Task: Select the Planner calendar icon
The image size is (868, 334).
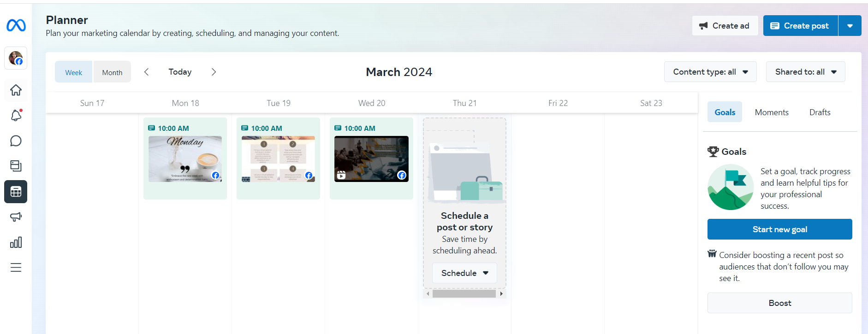Action: [x=16, y=192]
